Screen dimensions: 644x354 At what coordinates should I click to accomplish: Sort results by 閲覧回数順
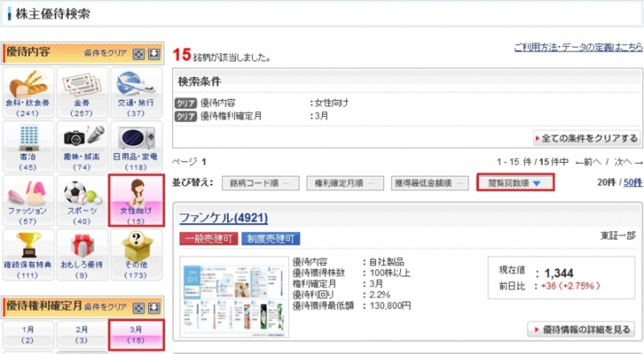(x=515, y=183)
